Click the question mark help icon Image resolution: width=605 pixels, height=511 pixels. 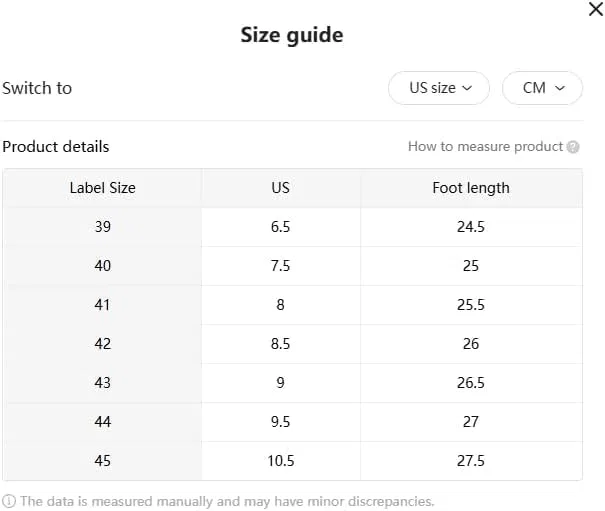(573, 147)
